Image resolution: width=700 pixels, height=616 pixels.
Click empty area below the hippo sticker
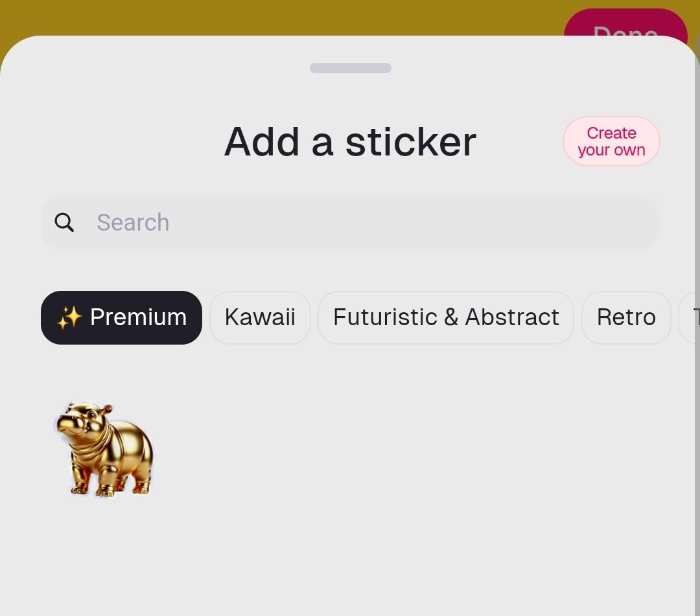[104, 558]
